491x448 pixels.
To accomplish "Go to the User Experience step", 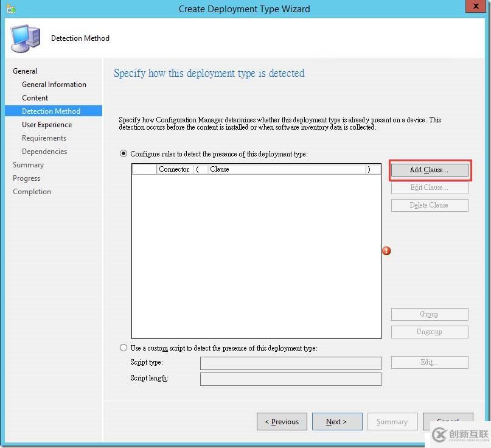I will point(47,125).
